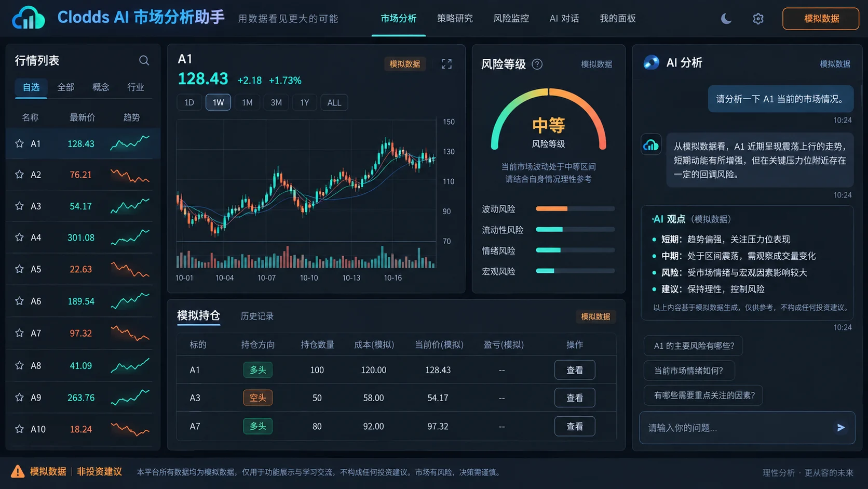Image resolution: width=868 pixels, height=489 pixels.
Task: Click the 空头 tag in A3 row
Action: [257, 398]
